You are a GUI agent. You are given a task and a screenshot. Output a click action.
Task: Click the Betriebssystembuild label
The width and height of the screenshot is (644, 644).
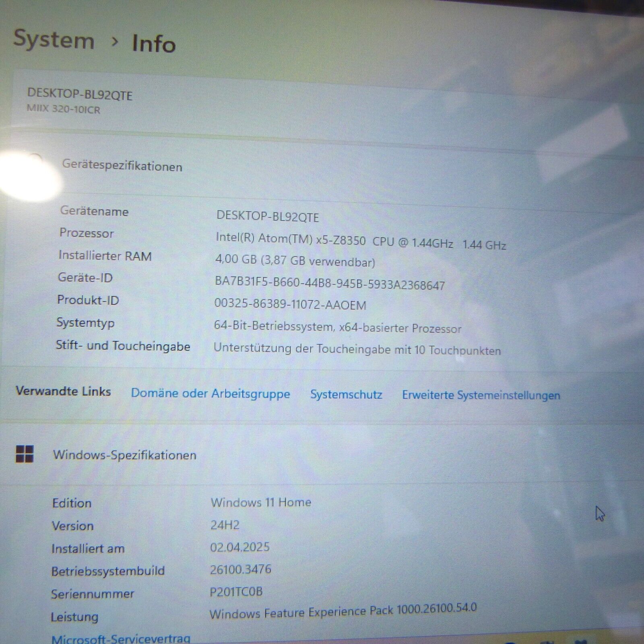pos(108,571)
